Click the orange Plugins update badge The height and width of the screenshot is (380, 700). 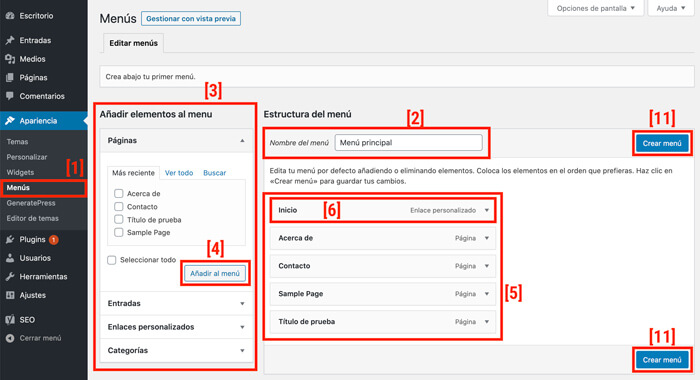point(54,240)
